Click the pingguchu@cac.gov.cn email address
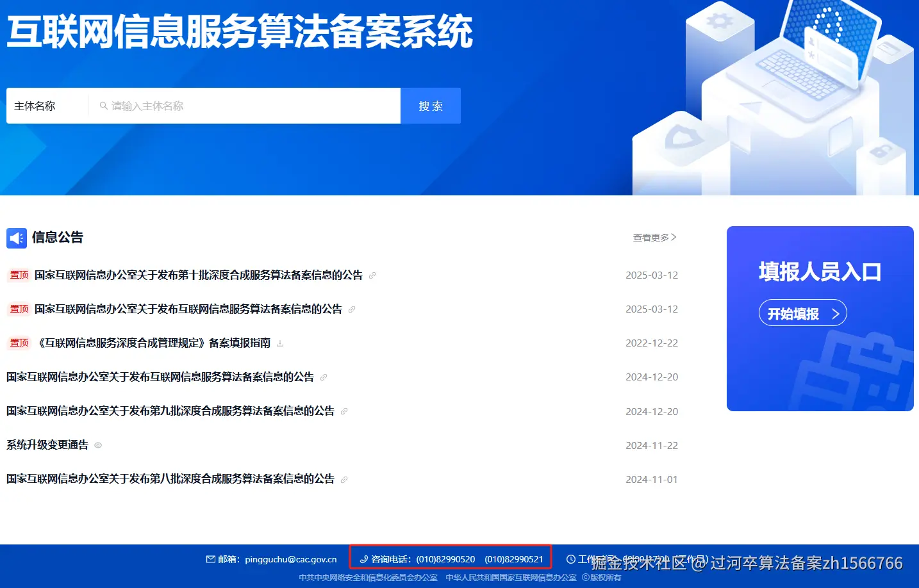The height and width of the screenshot is (588, 919). pos(290,558)
